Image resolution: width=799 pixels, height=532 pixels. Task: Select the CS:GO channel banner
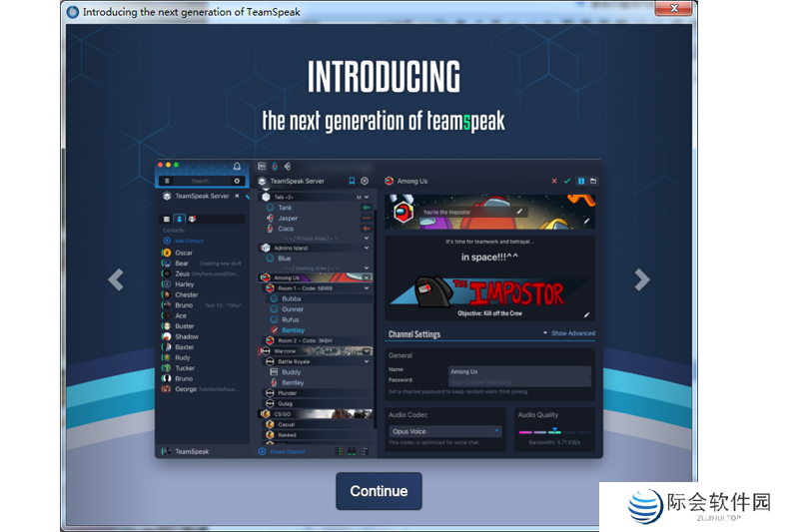pos(316,414)
